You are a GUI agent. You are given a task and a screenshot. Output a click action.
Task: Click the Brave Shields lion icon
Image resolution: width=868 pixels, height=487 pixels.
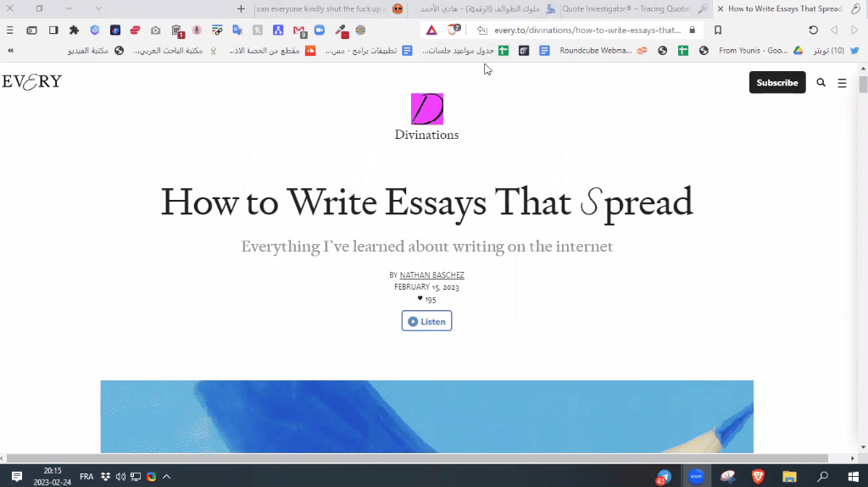click(x=457, y=30)
